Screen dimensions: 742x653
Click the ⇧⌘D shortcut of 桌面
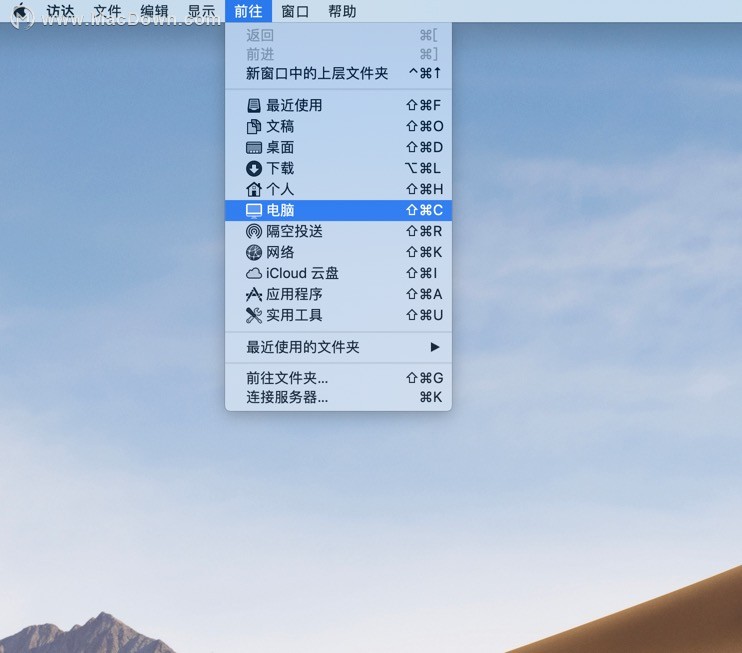click(424, 147)
